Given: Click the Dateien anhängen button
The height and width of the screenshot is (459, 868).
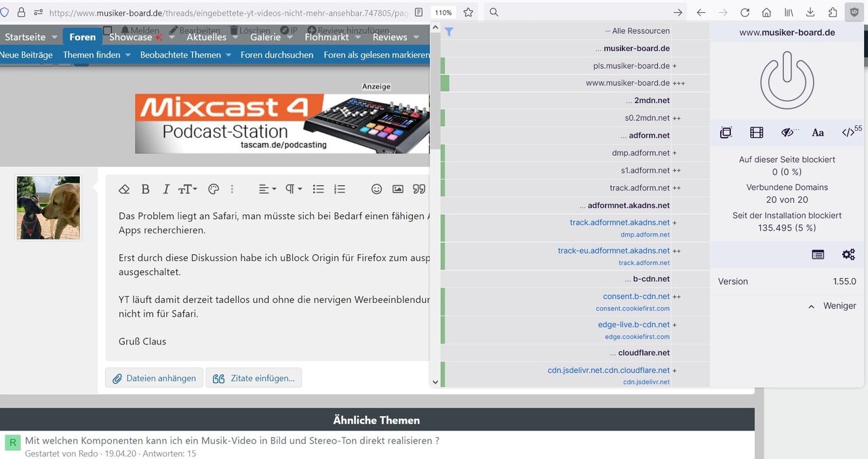Looking at the screenshot, I should point(154,378).
